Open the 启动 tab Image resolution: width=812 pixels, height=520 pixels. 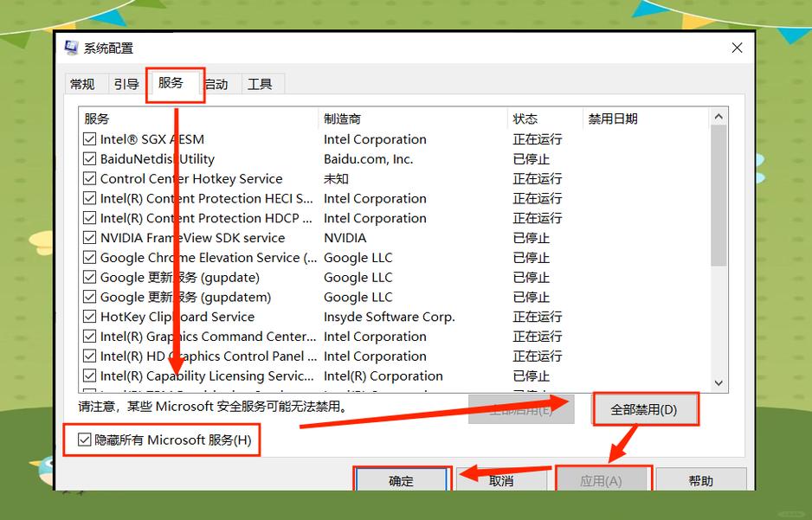click(x=217, y=84)
